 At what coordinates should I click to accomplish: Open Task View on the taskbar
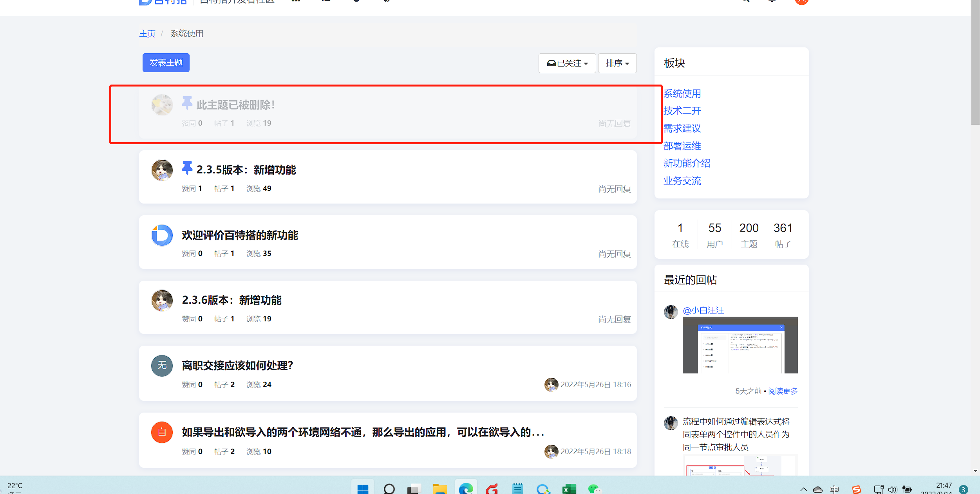pos(414,489)
